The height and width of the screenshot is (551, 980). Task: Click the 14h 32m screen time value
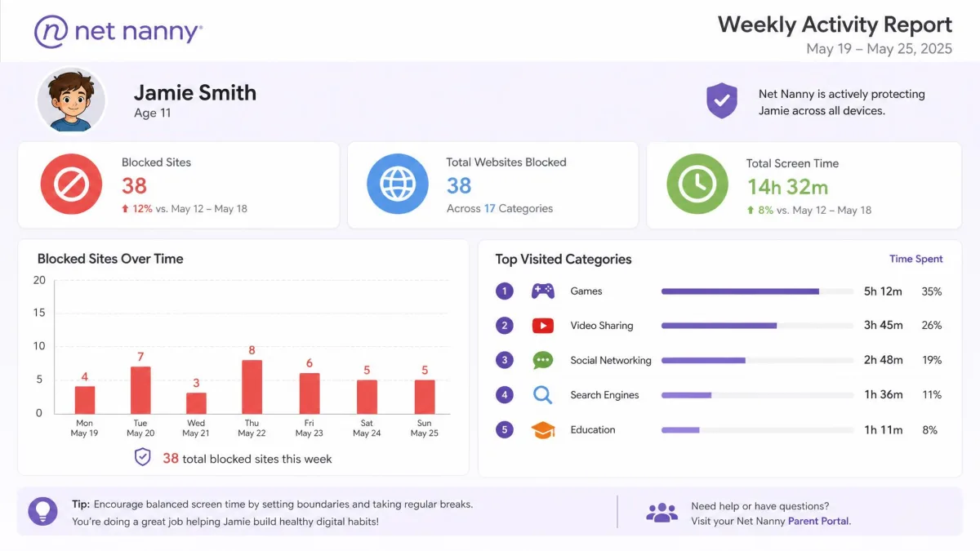pyautogui.click(x=787, y=187)
